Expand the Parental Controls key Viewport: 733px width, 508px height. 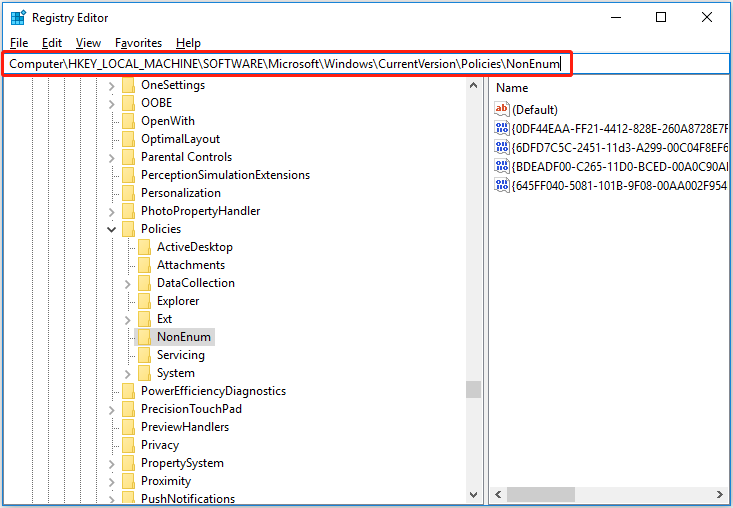click(x=111, y=158)
